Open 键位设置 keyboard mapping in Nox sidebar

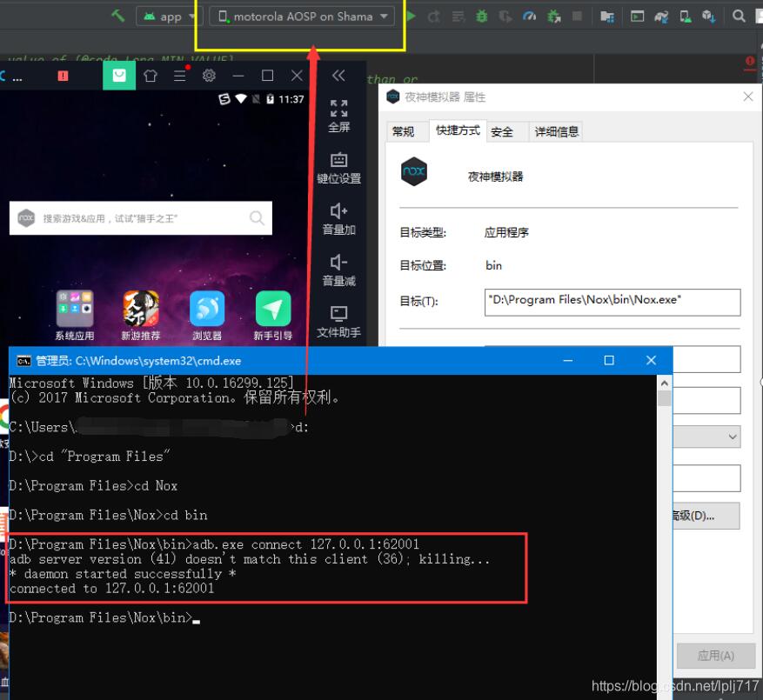338,169
